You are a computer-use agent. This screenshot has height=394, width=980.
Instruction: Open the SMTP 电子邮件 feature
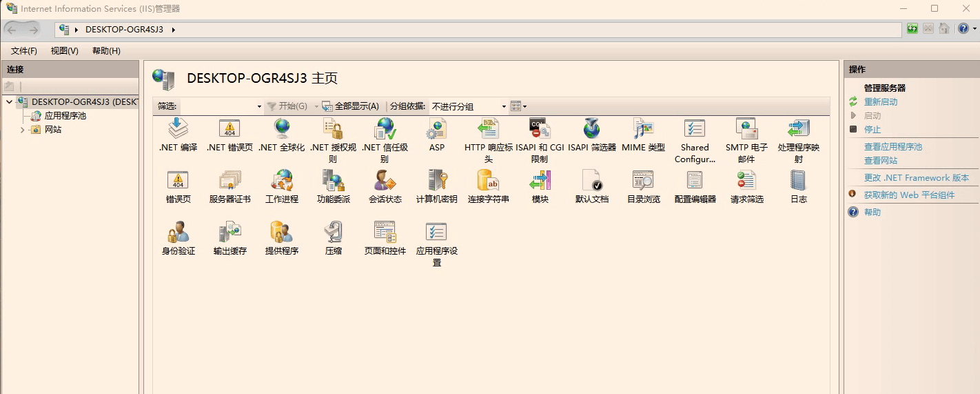[746, 141]
